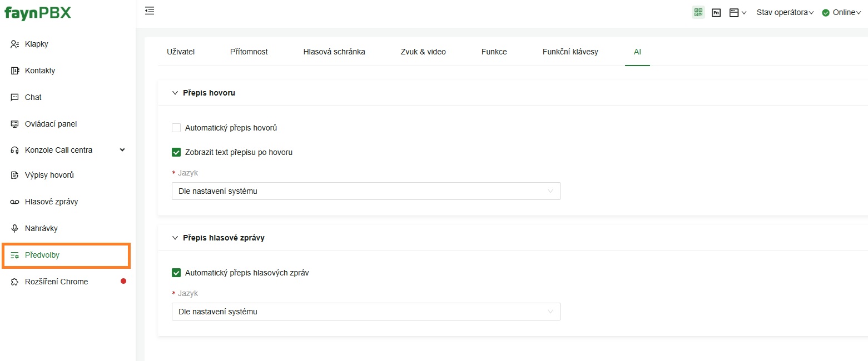Open Jazyk dropdown under Přepis hovoru

(x=366, y=191)
